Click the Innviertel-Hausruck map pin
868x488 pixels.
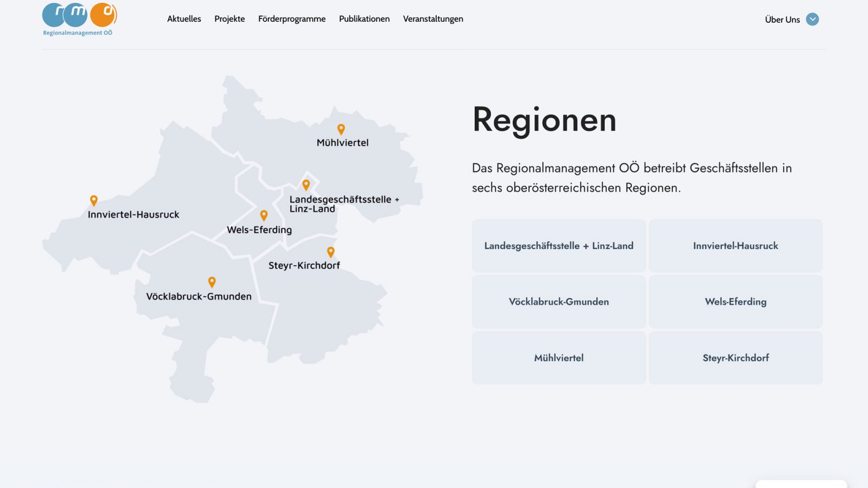pyautogui.click(x=94, y=201)
